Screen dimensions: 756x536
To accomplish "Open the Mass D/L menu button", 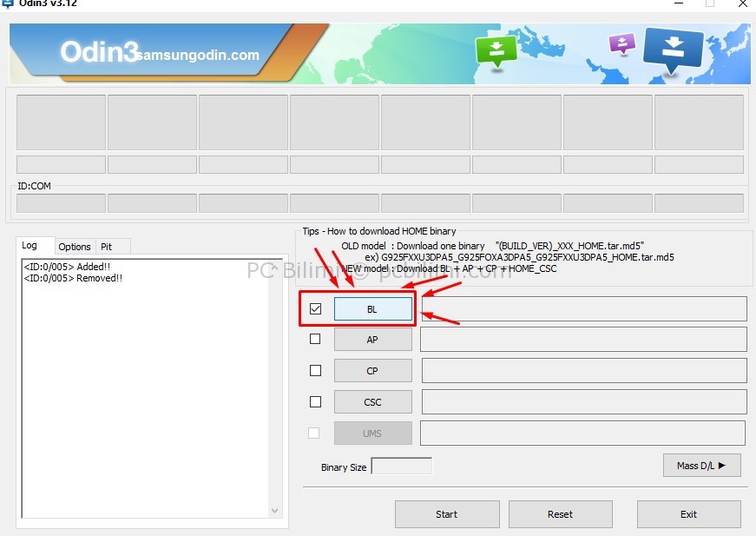I will point(701,466).
